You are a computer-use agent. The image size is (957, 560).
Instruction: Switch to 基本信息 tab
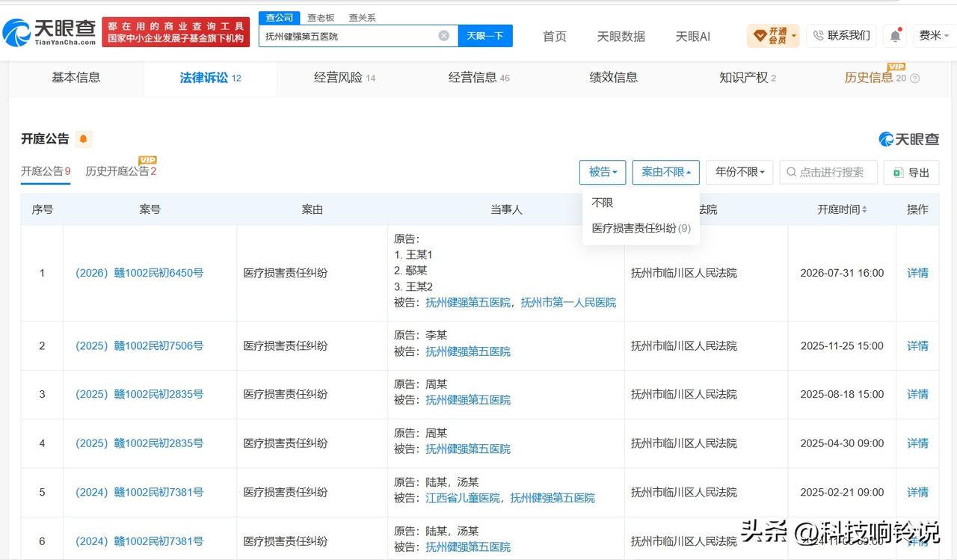pos(76,77)
